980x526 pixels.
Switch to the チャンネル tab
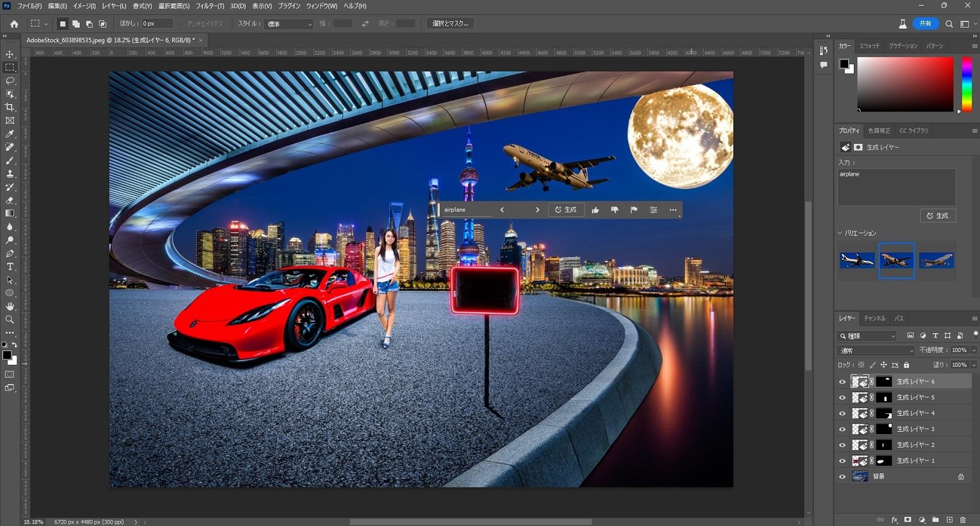pyautogui.click(x=874, y=318)
